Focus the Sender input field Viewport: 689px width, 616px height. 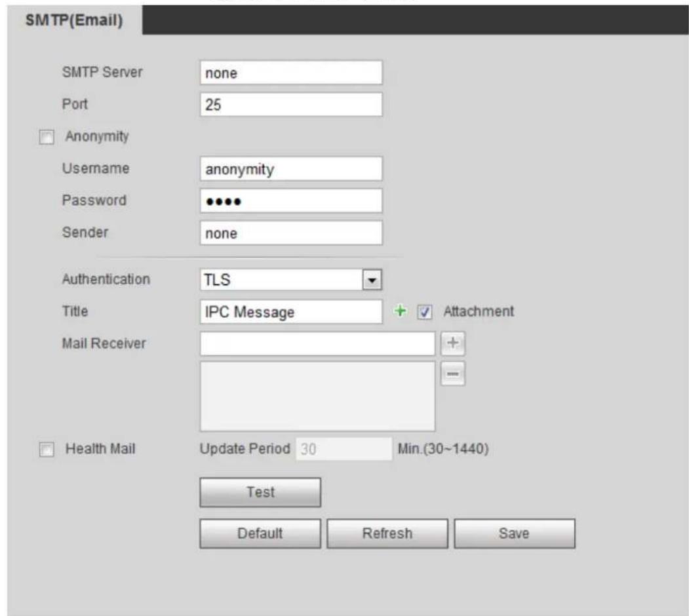pyautogui.click(x=291, y=233)
